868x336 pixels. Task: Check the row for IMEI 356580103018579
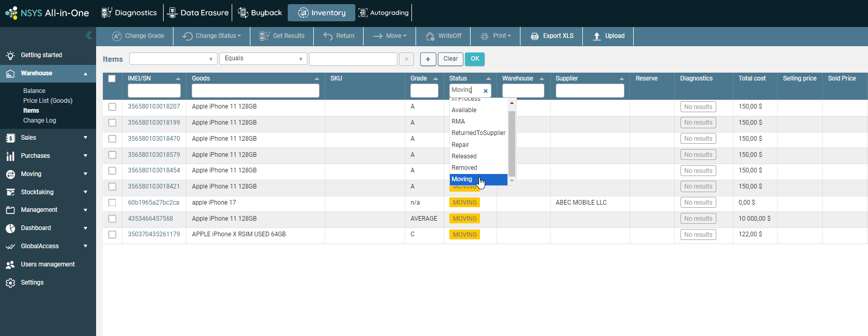pos(112,155)
